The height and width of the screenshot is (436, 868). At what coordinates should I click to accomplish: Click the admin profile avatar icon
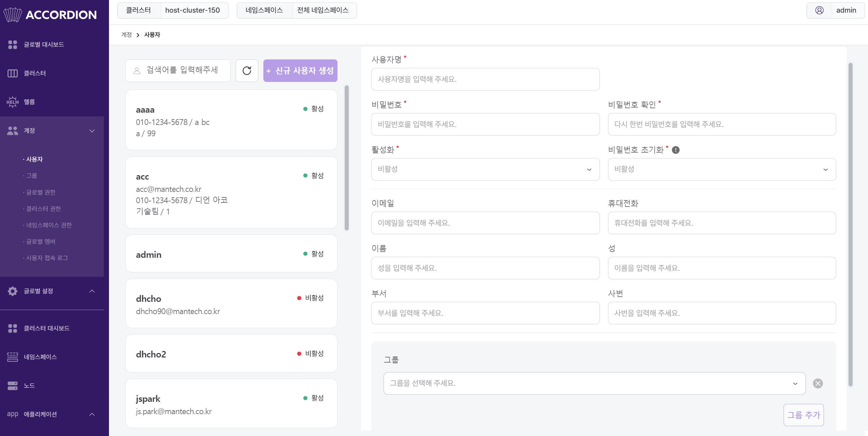click(819, 10)
